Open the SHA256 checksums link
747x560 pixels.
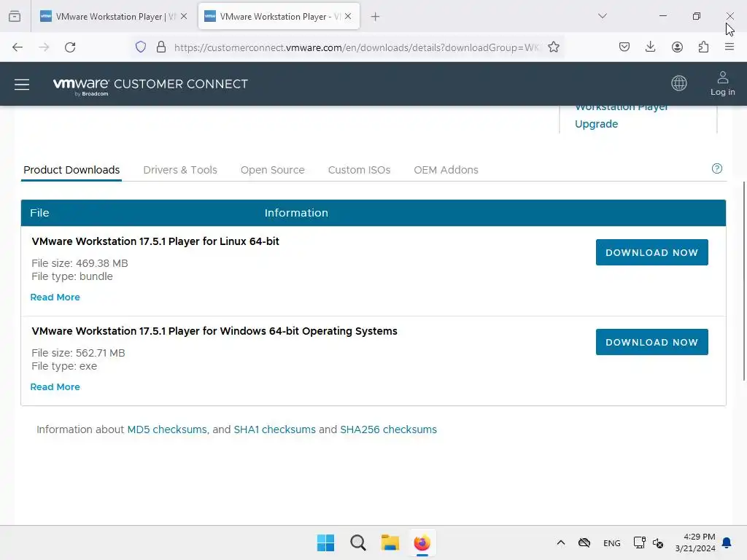click(388, 429)
